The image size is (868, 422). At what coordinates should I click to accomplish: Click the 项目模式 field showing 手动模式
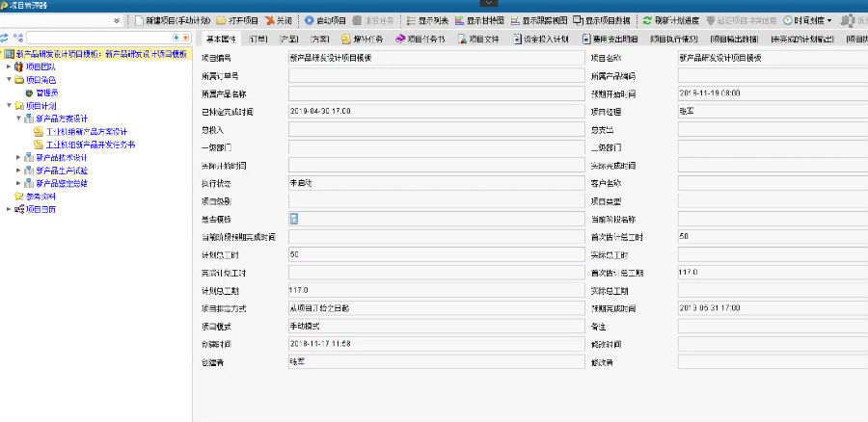tap(436, 327)
